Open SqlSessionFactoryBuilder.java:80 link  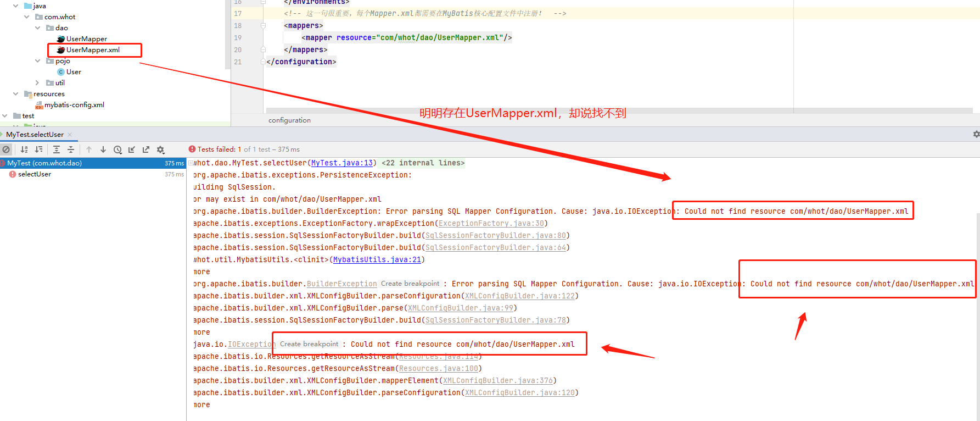click(496, 236)
